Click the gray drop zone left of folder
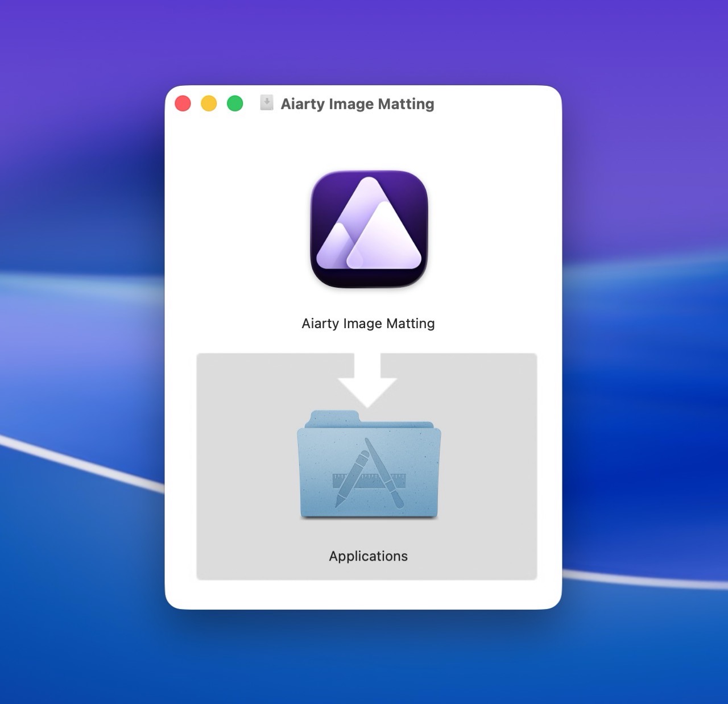This screenshot has height=704, width=728. point(246,466)
